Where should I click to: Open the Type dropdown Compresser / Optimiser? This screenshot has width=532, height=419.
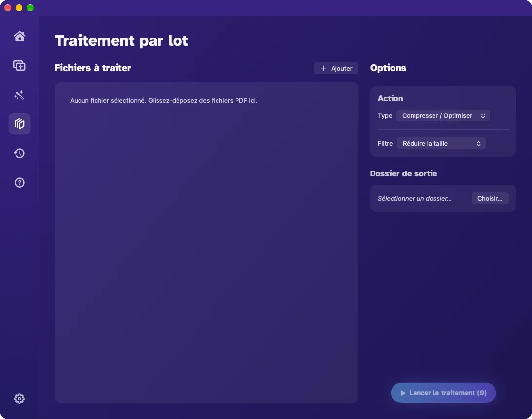443,115
